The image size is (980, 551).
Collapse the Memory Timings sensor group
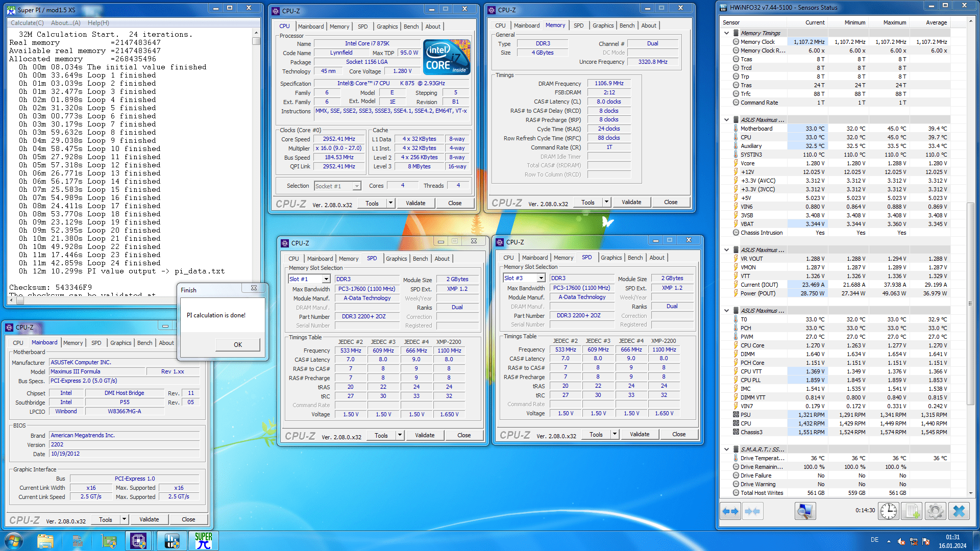[x=726, y=33]
